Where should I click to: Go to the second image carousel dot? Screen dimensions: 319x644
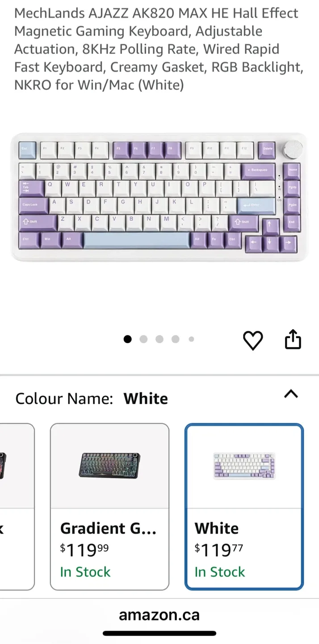(143, 339)
